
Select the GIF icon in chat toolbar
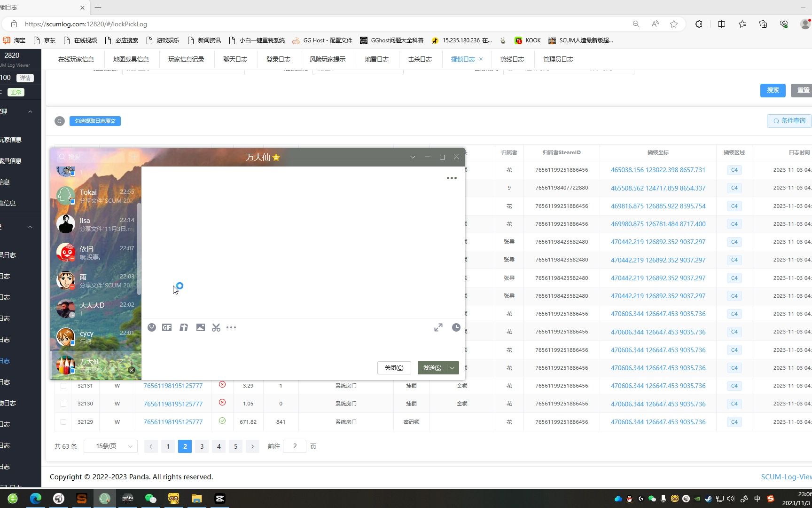click(x=167, y=327)
